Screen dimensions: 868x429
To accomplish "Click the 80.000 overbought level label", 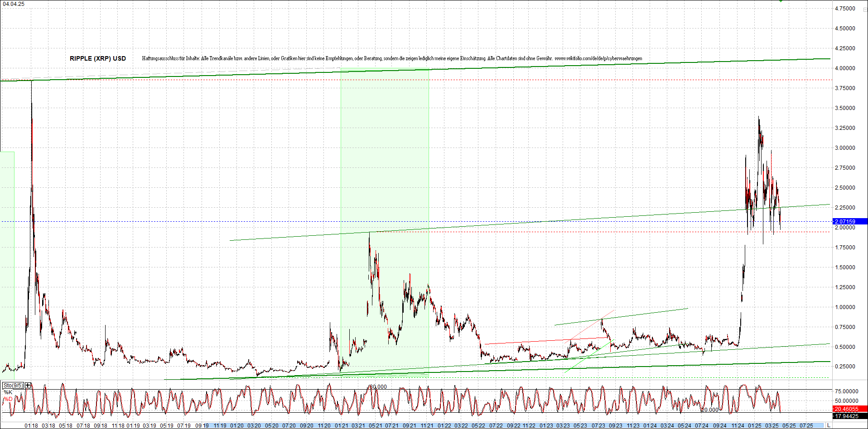I will (377, 386).
